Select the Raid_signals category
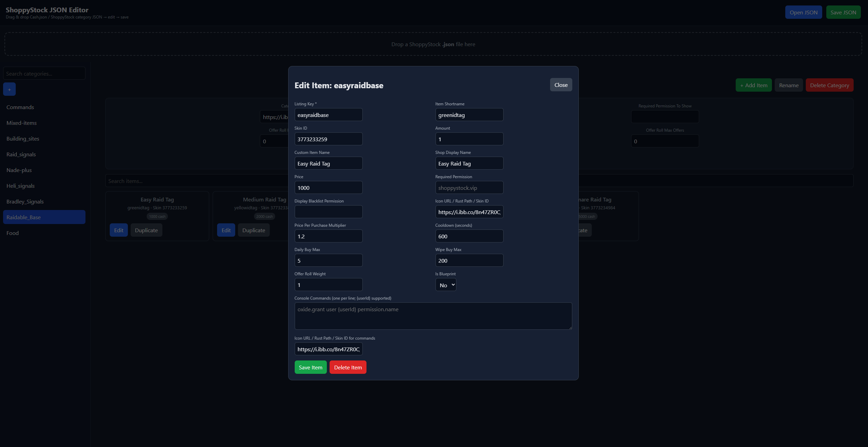The width and height of the screenshot is (868, 447). (44, 154)
